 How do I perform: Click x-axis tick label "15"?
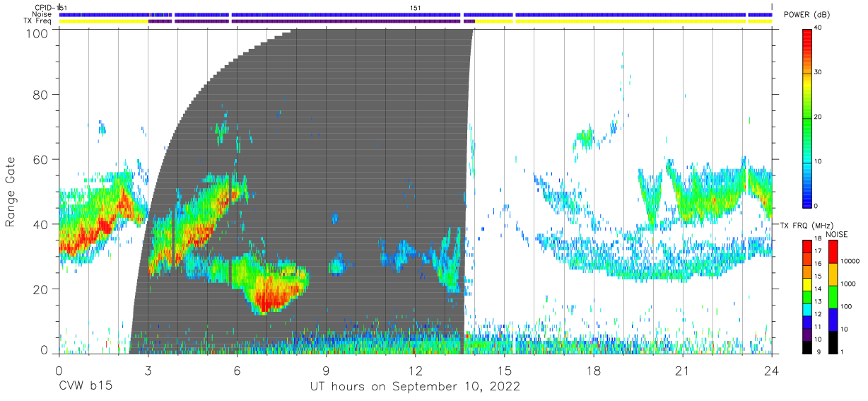coord(505,369)
